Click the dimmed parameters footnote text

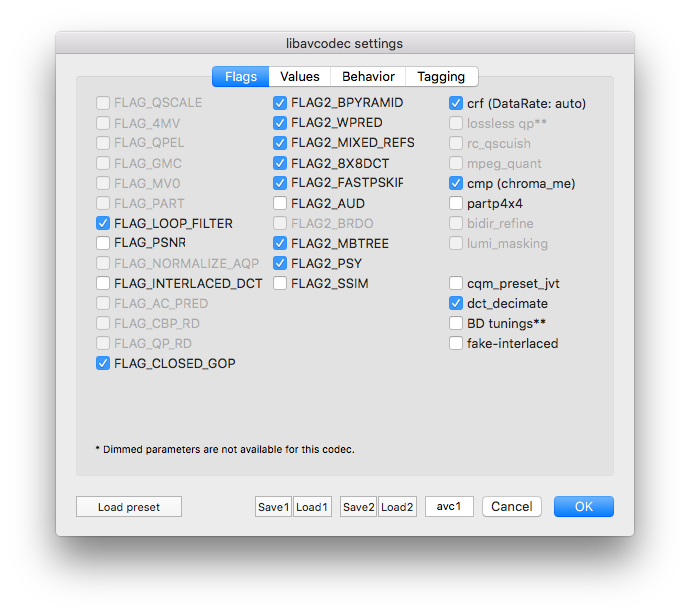click(225, 450)
